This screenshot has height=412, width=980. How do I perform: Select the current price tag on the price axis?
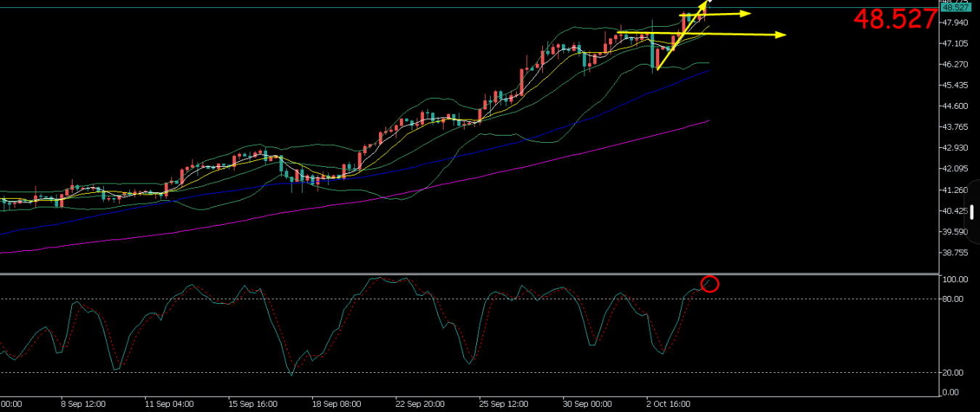click(955, 8)
